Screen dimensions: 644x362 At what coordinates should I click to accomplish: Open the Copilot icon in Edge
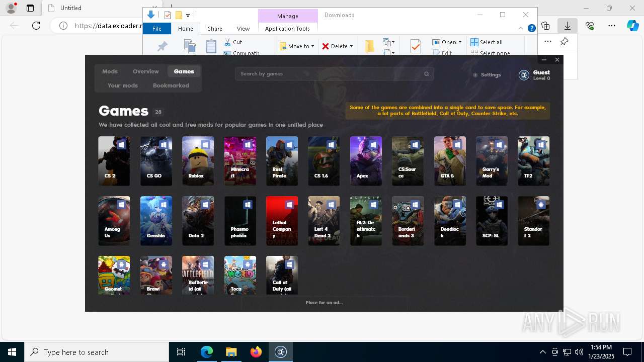click(x=632, y=26)
